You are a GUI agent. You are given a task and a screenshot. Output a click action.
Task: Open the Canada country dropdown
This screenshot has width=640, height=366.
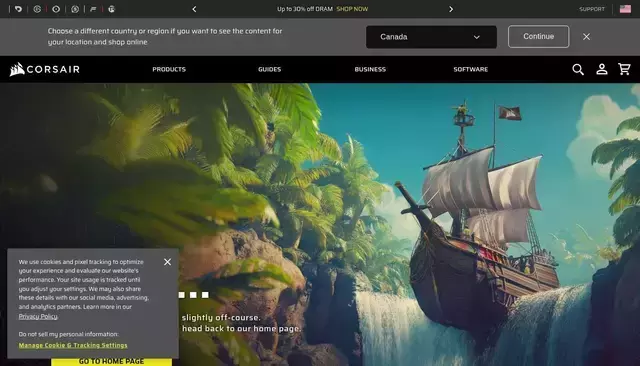tap(431, 37)
